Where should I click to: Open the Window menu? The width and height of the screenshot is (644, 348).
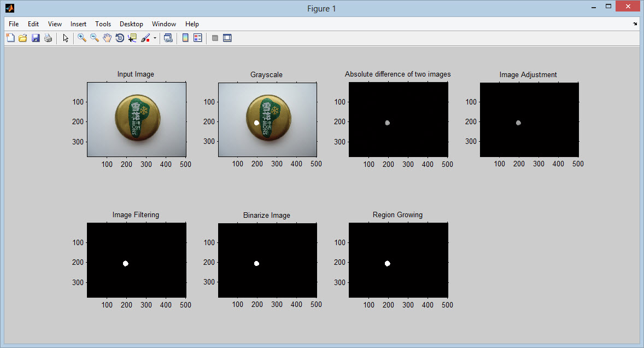[164, 24]
